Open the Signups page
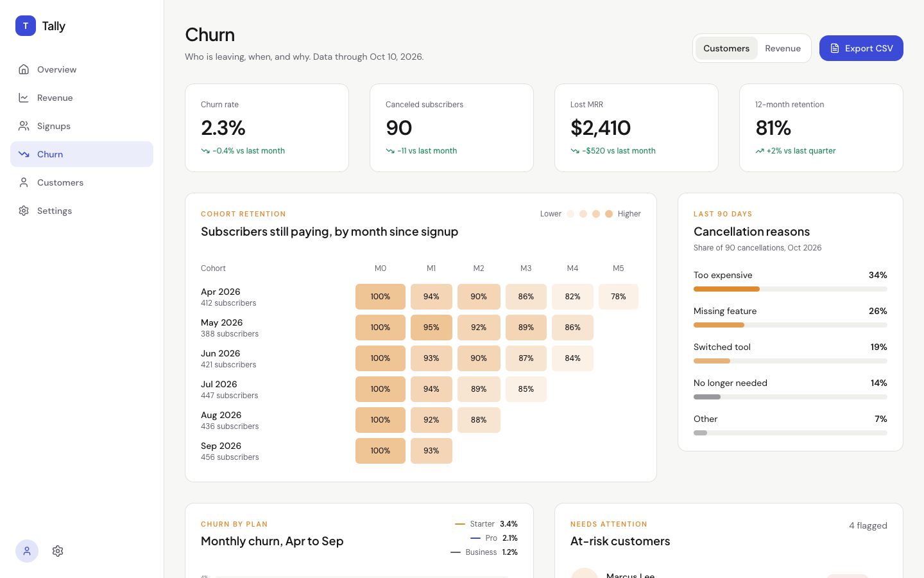This screenshot has height=578, width=924. pyautogui.click(x=81, y=126)
